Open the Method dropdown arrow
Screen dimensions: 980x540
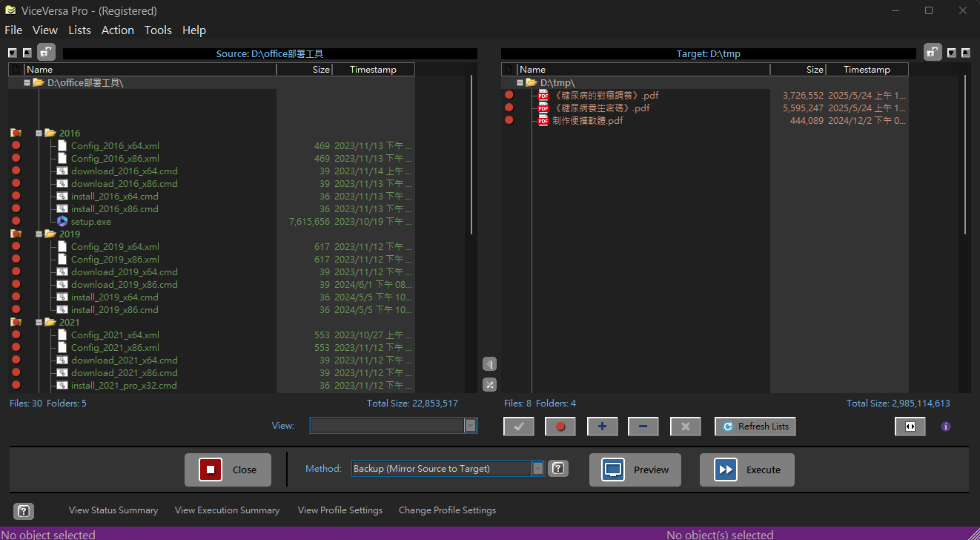[538, 468]
